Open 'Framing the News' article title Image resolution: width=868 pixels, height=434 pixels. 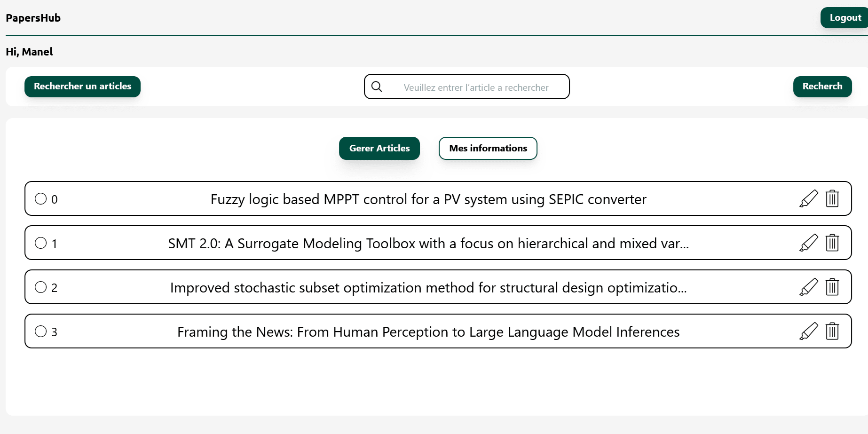pyautogui.click(x=428, y=332)
